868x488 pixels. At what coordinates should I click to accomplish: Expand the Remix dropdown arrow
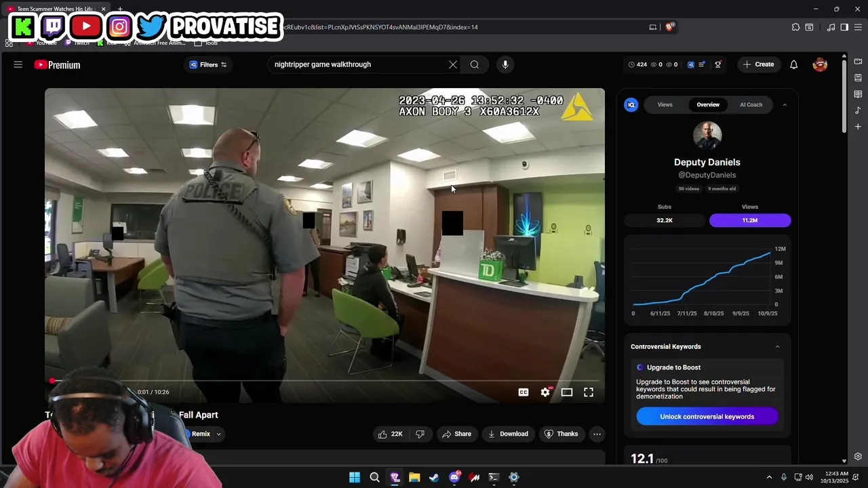(218, 434)
